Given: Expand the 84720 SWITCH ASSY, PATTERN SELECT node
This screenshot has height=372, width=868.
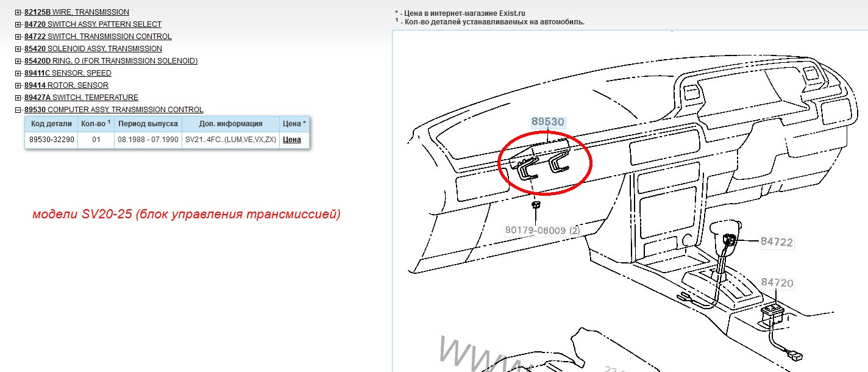Looking at the screenshot, I should [18, 24].
